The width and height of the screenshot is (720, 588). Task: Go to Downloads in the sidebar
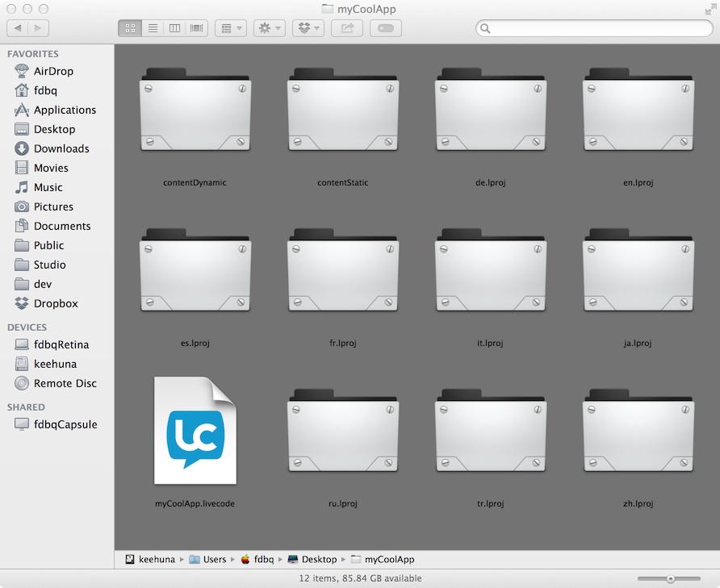61,148
